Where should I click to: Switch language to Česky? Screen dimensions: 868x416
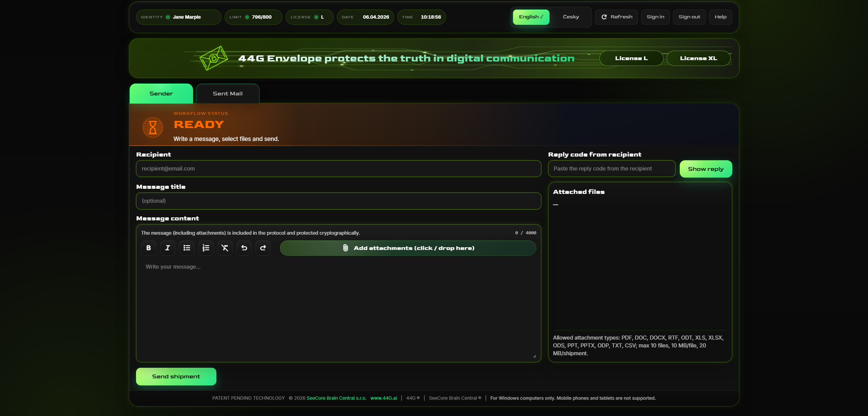click(571, 17)
